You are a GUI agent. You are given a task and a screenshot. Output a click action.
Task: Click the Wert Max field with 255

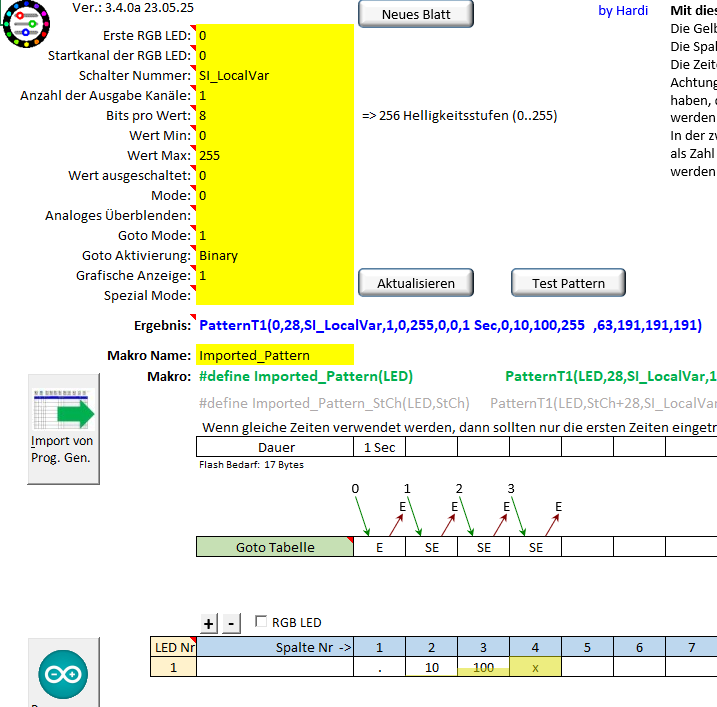(274, 155)
